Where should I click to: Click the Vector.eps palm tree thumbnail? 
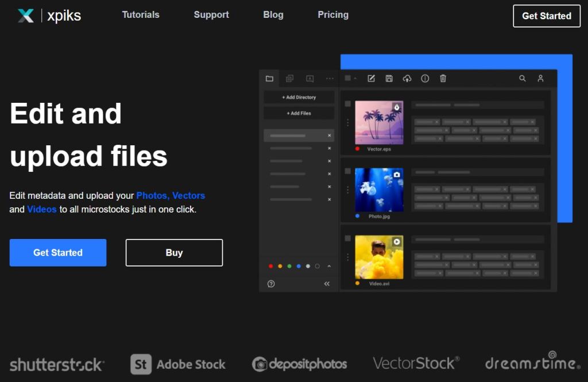click(x=379, y=122)
